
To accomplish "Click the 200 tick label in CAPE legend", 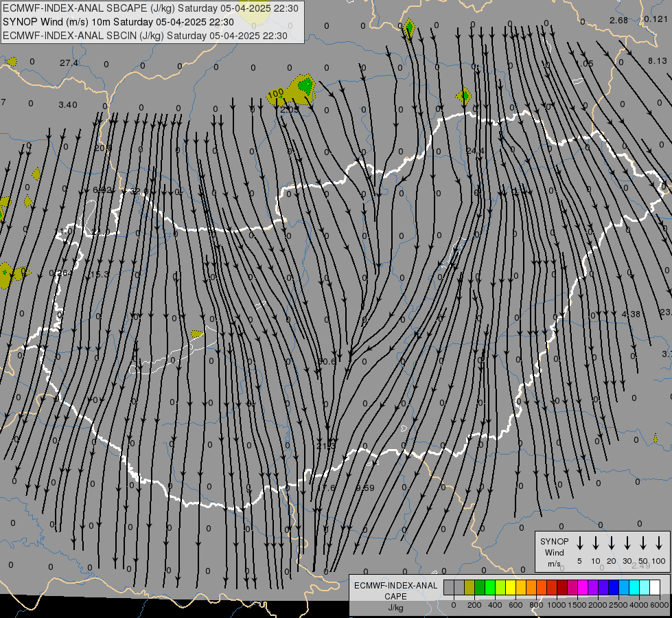I will [474, 605].
